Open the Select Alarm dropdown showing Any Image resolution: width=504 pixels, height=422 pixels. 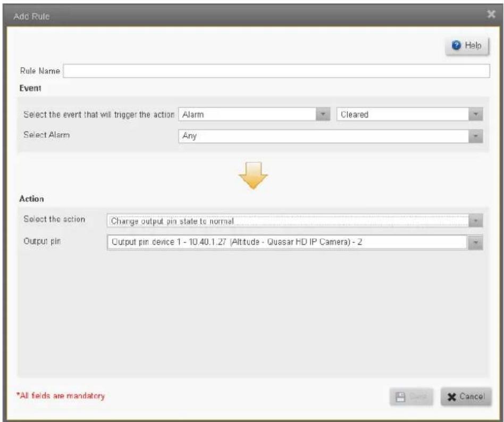coord(331,136)
